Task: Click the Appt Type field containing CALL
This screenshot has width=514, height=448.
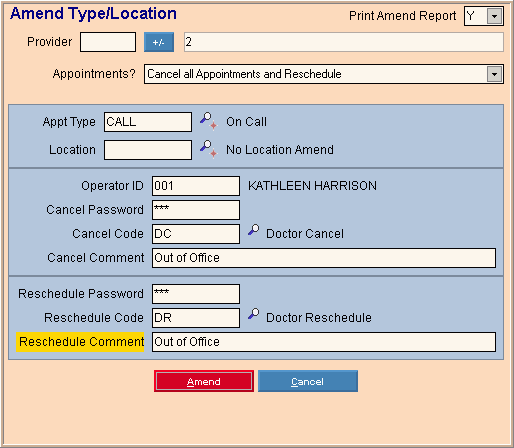Action: pyautogui.click(x=148, y=122)
